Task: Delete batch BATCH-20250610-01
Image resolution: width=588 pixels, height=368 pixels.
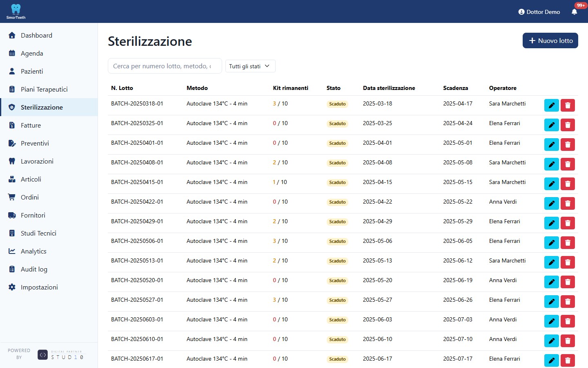Action: pos(568,341)
